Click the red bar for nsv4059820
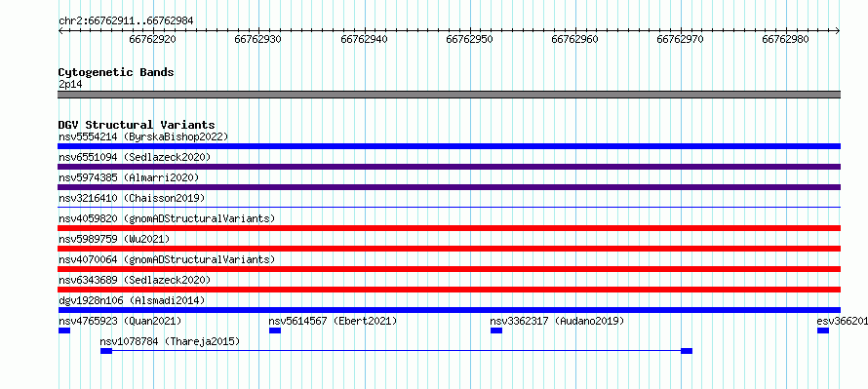The image size is (868, 389). pyautogui.click(x=449, y=228)
